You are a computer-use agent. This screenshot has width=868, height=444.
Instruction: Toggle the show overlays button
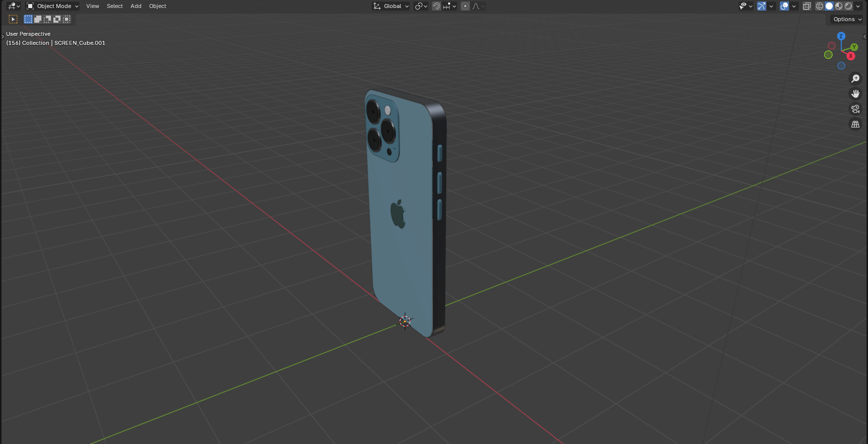[784, 6]
